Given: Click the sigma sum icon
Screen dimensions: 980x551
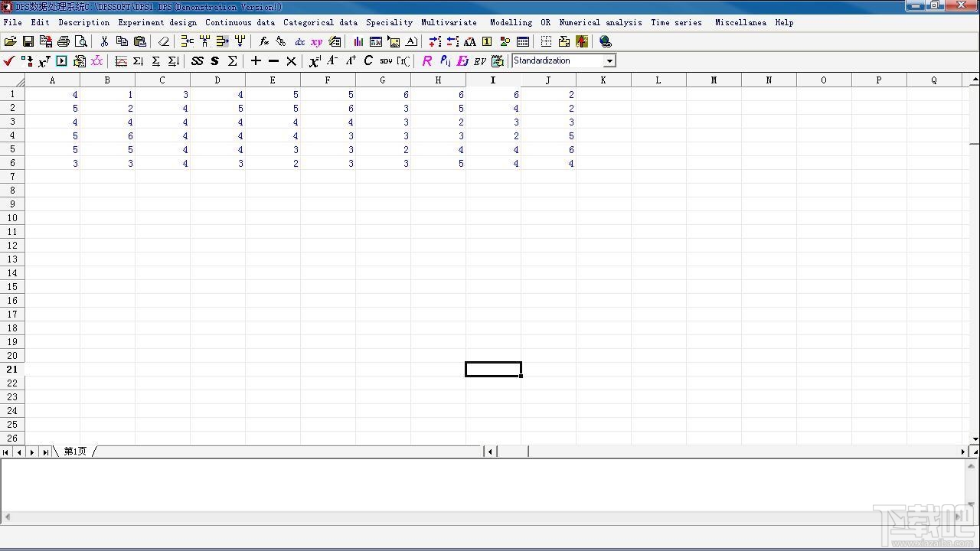Looking at the screenshot, I should (x=232, y=60).
